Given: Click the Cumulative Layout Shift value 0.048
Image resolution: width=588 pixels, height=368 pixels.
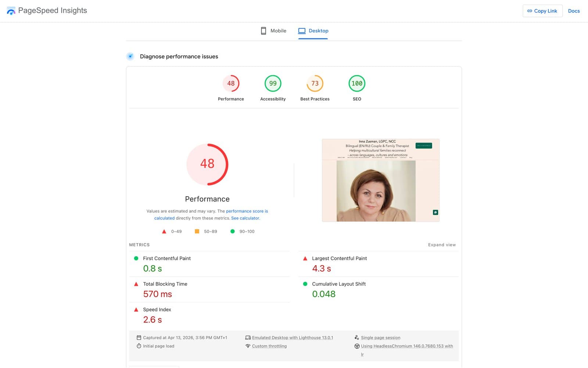Looking at the screenshot, I should tap(324, 294).
